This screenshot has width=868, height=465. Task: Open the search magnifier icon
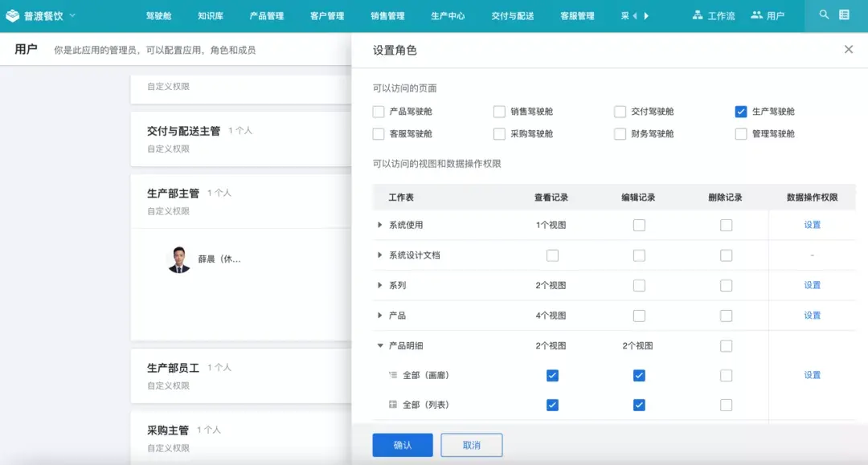825,14
